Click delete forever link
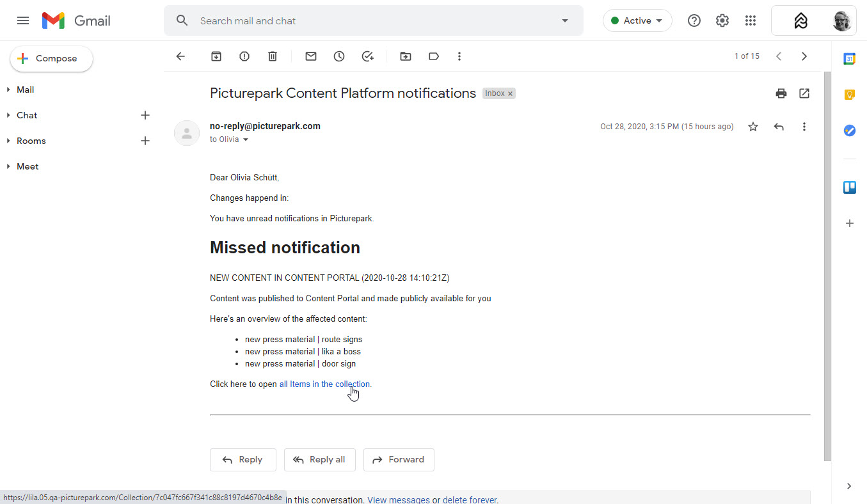This screenshot has width=867, height=504. 470,500
